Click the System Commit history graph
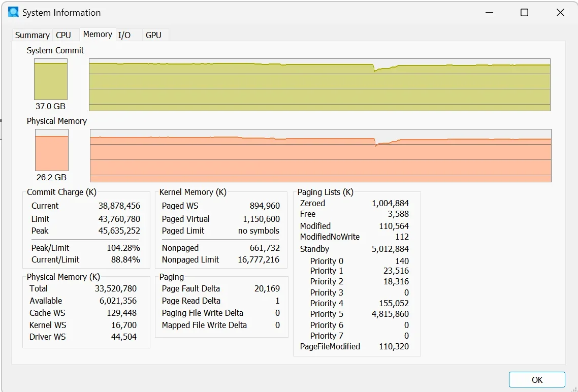578x392 pixels. pos(319,85)
